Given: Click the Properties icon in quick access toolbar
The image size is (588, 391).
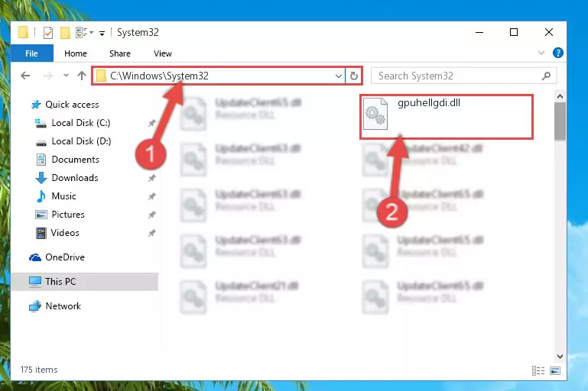Looking at the screenshot, I should pos(48,33).
